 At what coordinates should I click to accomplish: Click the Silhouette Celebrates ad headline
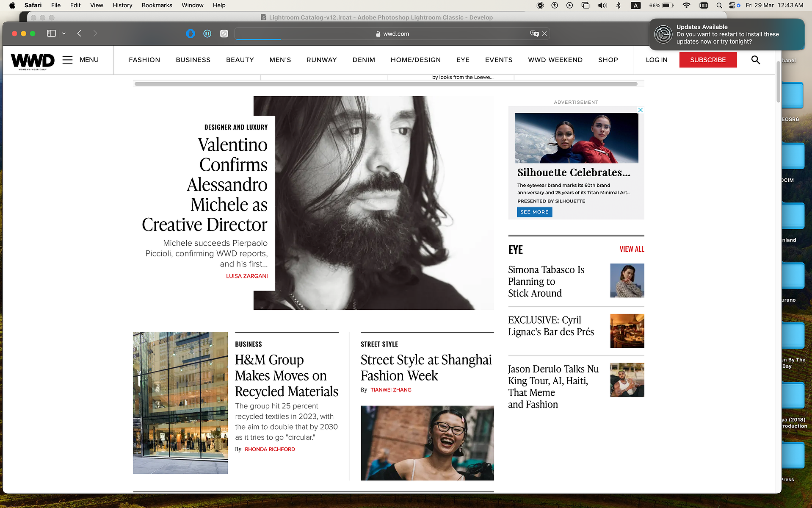[x=574, y=172]
